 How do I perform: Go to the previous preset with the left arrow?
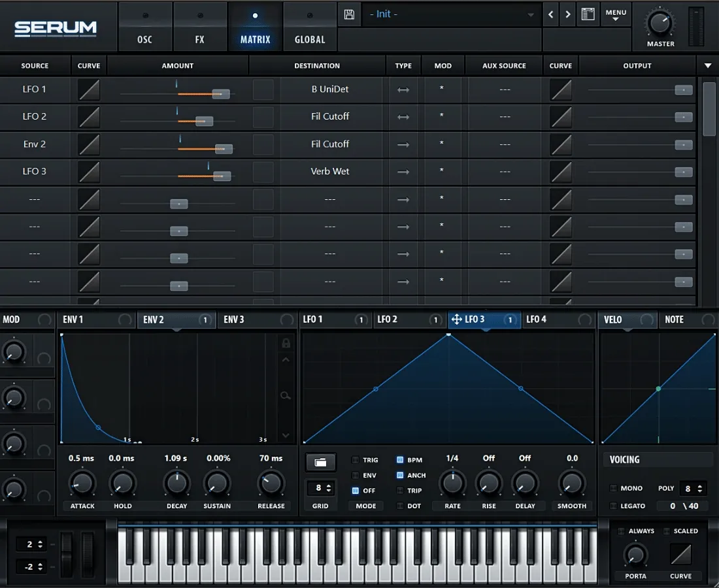pos(551,14)
